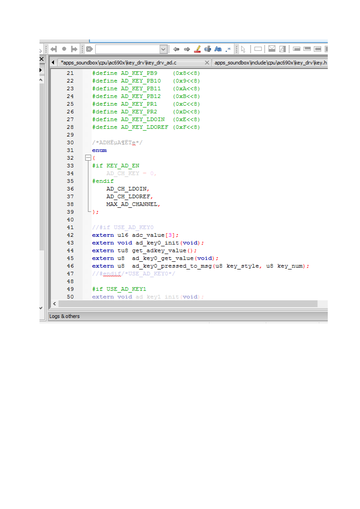The width and height of the screenshot is (360, 509).
Task: Click the regex search option icon
Action: [228, 49]
